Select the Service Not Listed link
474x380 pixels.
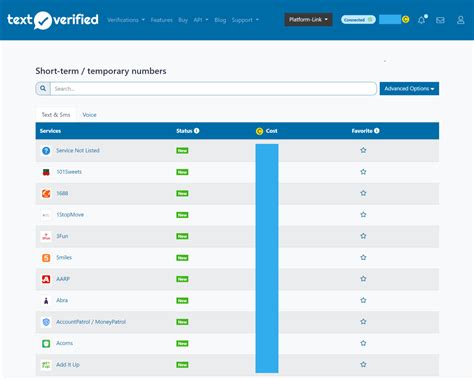pos(78,150)
